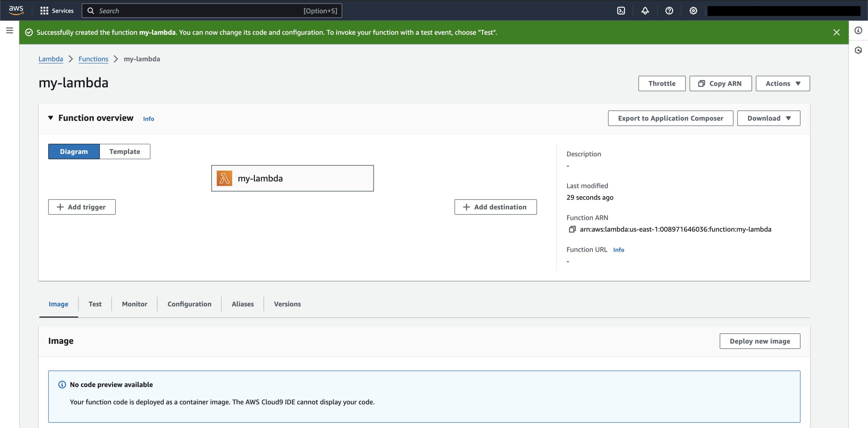
Task: Select the my-lambda function box in diagram
Action: 292,178
